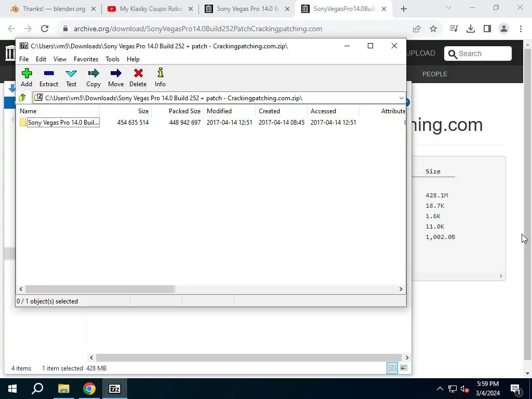Open the 7-Zip Favorites menu
The height and width of the screenshot is (399, 532).
(x=86, y=59)
